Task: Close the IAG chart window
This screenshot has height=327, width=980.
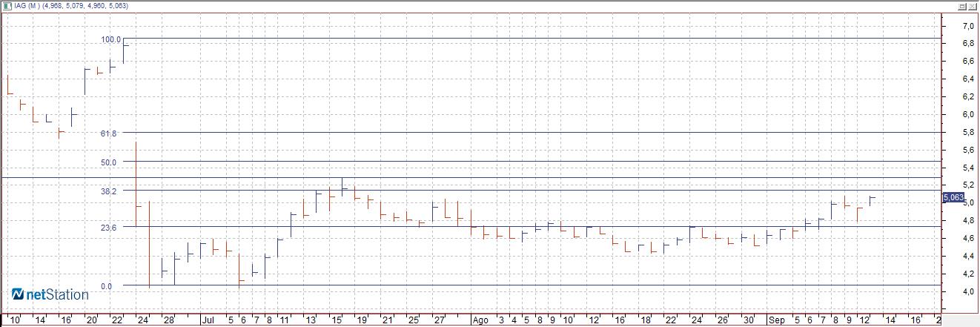Action: tap(971, 6)
